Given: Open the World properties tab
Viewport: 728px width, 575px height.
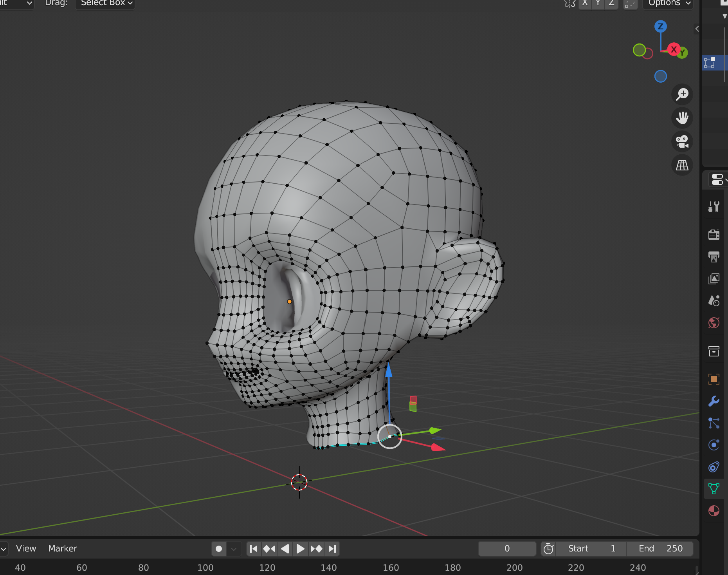Looking at the screenshot, I should (714, 323).
